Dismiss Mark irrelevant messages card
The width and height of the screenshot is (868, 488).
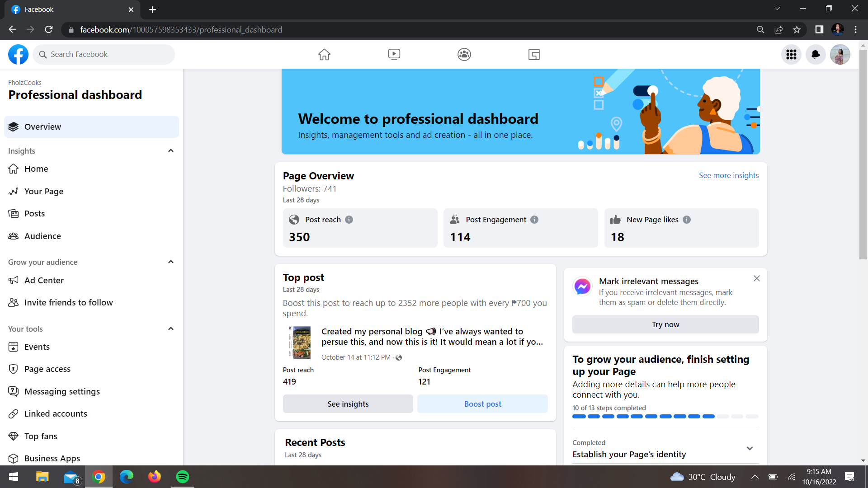click(x=756, y=279)
